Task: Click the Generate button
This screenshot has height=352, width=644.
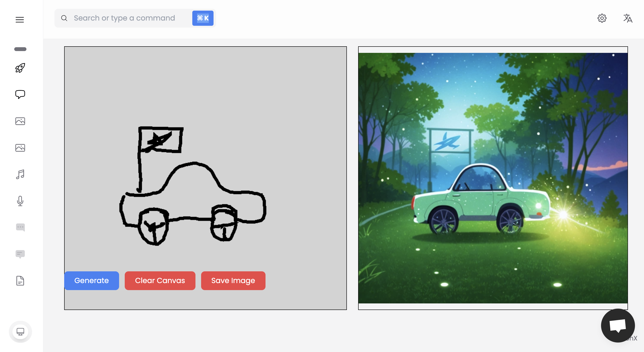Action: point(92,281)
